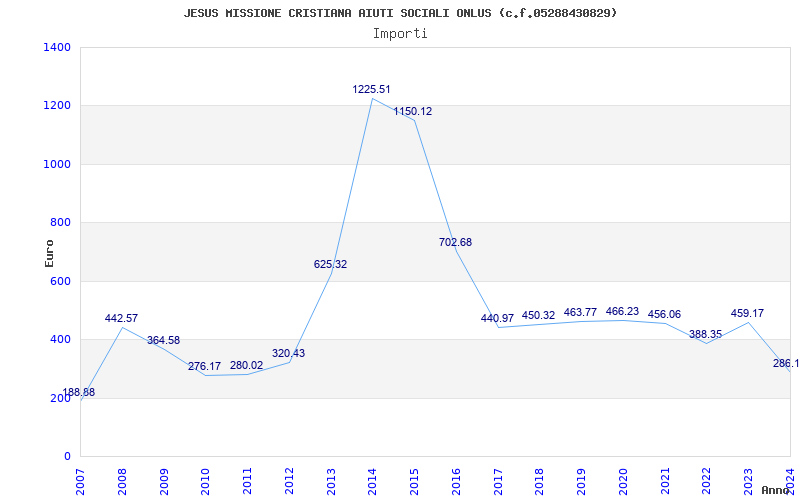Click the 280.02 data label

pyautogui.click(x=246, y=365)
